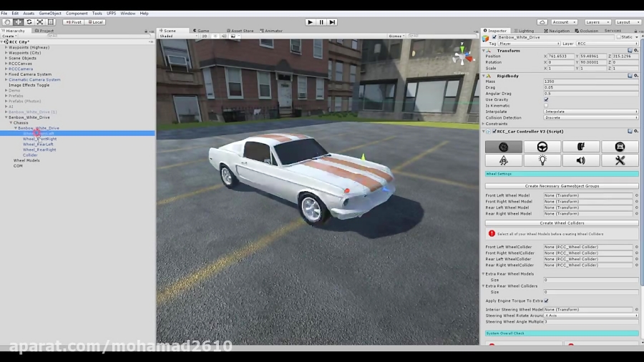644x362 pixels.
Task: Toggle the Static checkbox
Action: point(618,37)
